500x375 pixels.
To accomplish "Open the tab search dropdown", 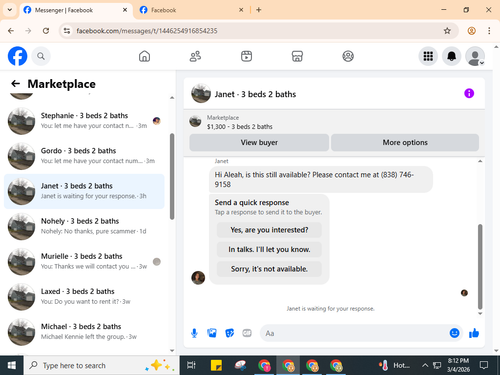I will tap(10, 10).
